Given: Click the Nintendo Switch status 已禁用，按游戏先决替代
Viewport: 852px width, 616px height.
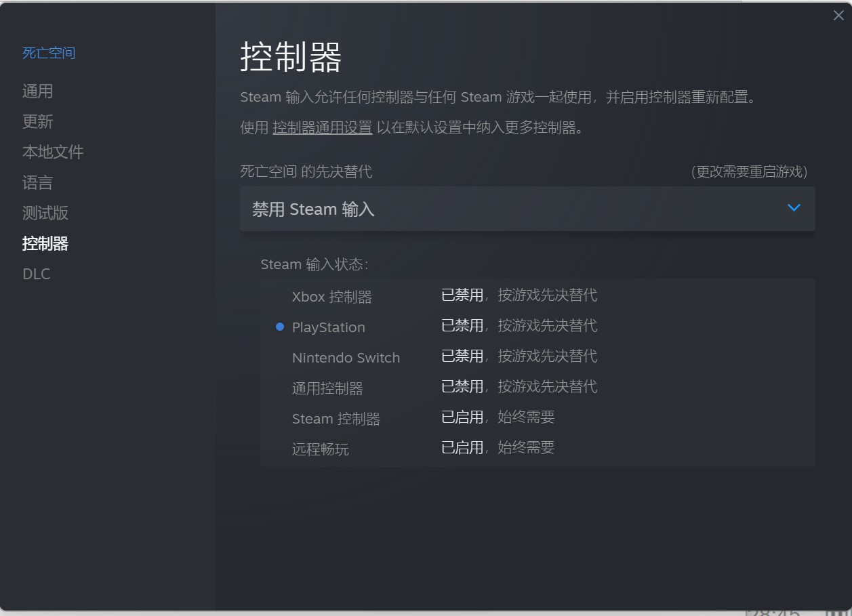Looking at the screenshot, I should pos(519,356).
